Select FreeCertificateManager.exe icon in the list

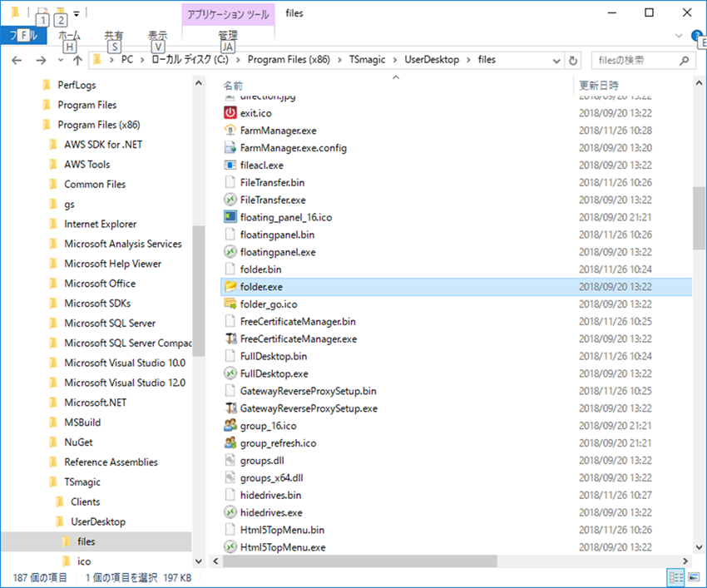tap(230, 339)
